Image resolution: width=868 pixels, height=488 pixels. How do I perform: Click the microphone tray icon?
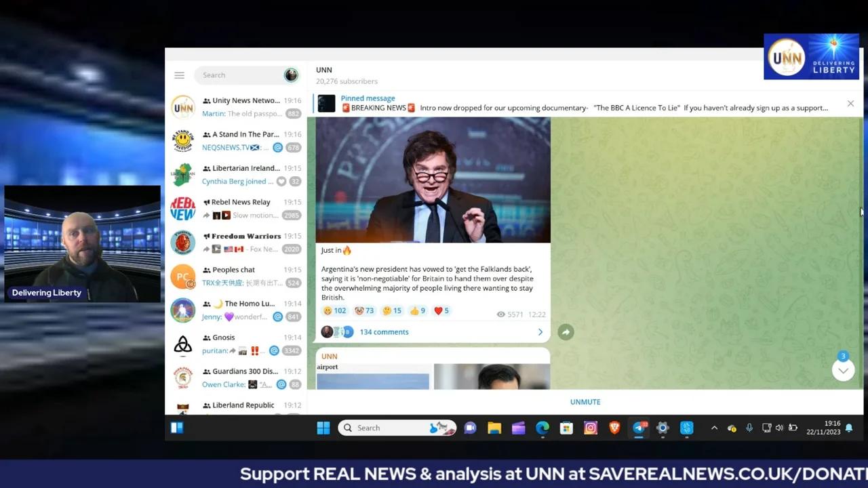point(749,428)
